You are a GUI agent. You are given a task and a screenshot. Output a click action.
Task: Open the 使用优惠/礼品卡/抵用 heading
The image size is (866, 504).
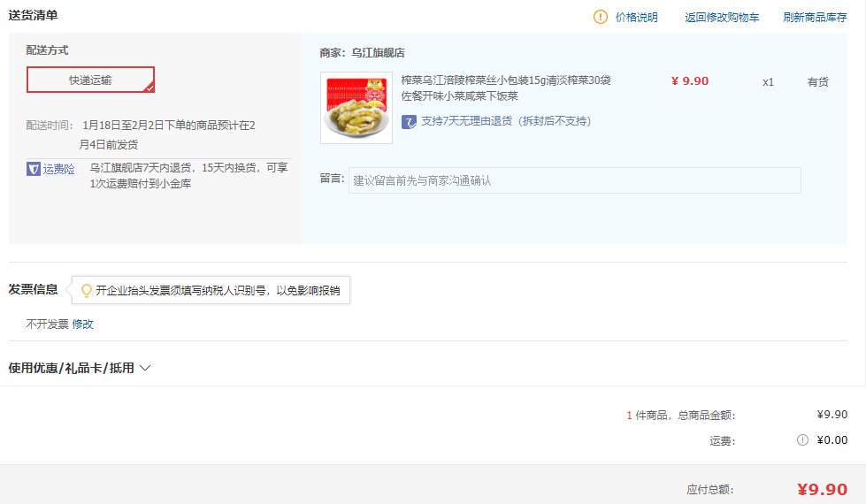[72, 368]
